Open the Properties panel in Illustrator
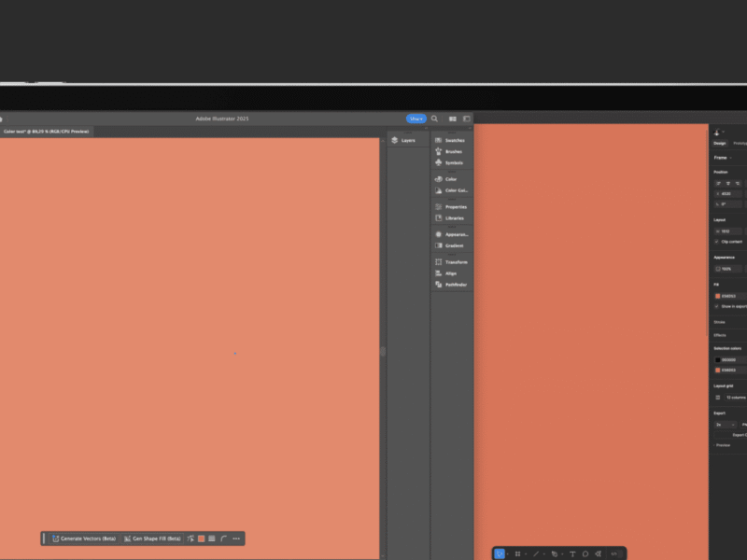The width and height of the screenshot is (747, 560). [x=451, y=206]
